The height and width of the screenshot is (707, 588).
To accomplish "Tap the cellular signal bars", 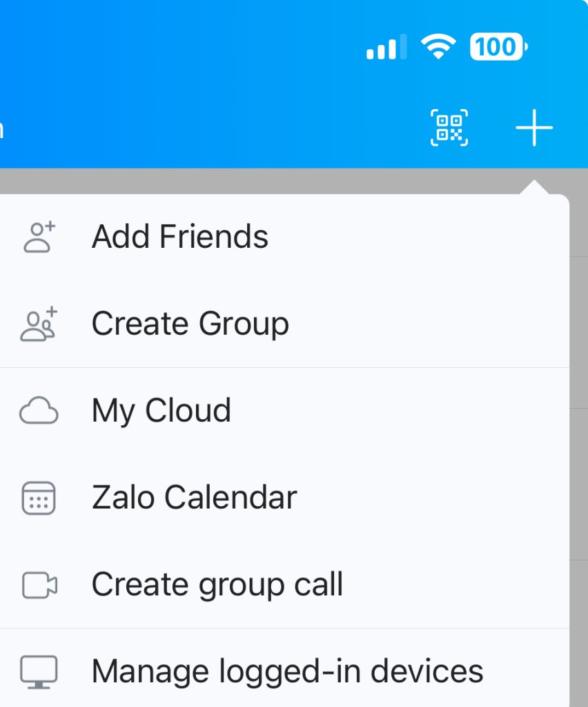I will click(386, 48).
